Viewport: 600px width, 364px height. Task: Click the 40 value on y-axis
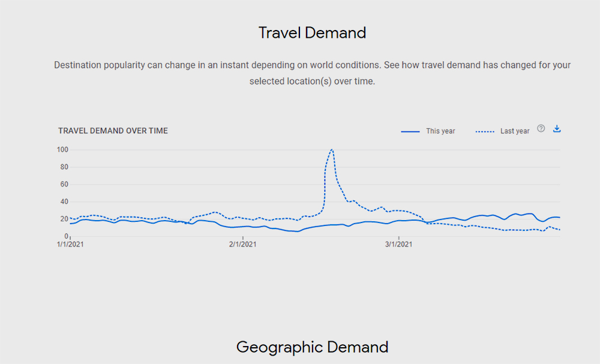65,201
